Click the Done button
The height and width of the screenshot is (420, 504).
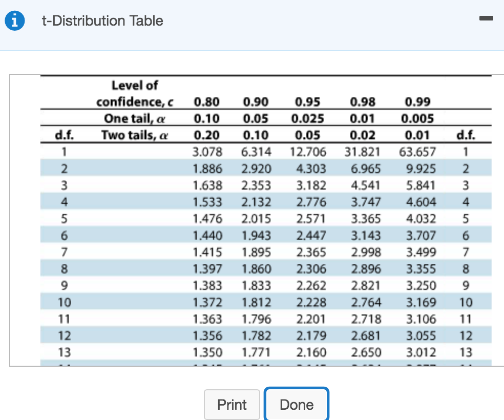pyautogui.click(x=296, y=405)
